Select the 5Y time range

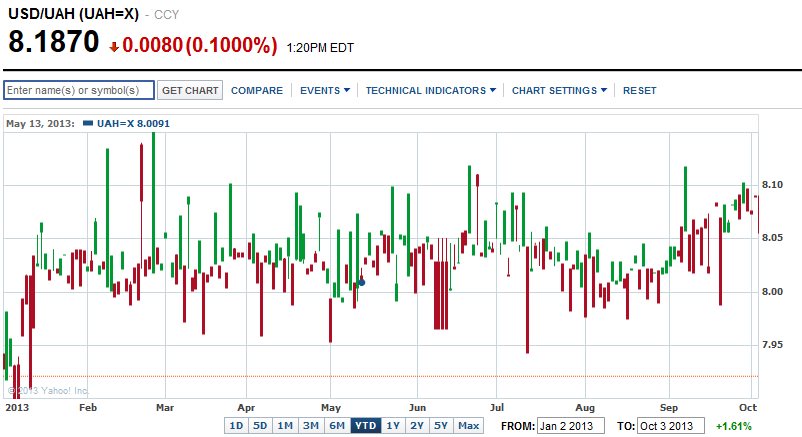click(x=441, y=426)
